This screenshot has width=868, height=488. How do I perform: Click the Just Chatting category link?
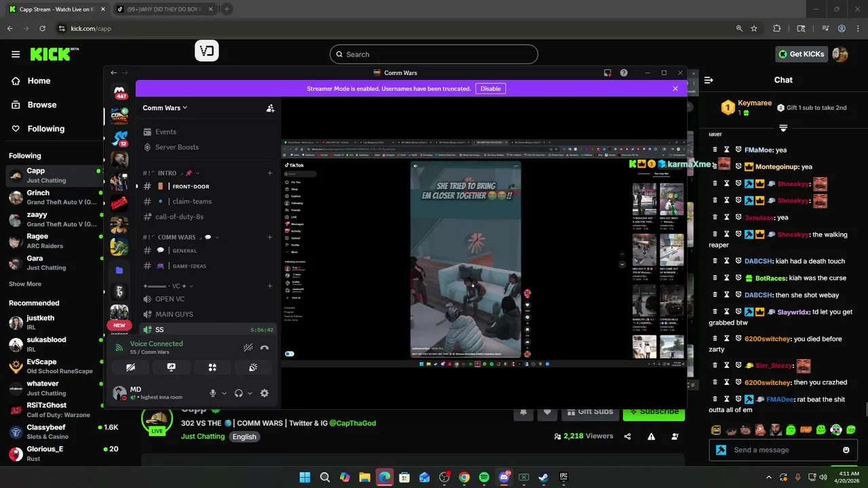pos(203,436)
